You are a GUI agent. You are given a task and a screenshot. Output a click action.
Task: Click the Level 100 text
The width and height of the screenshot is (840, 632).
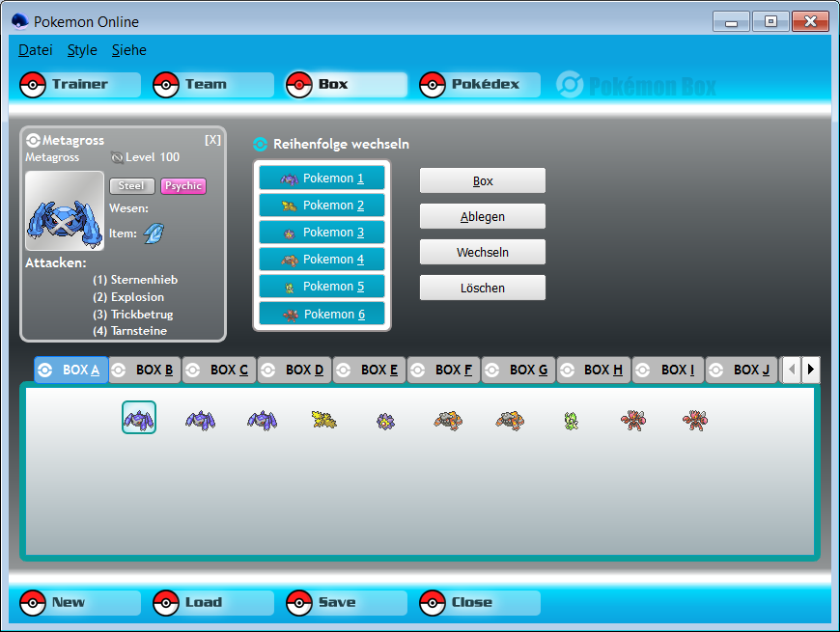(x=153, y=157)
